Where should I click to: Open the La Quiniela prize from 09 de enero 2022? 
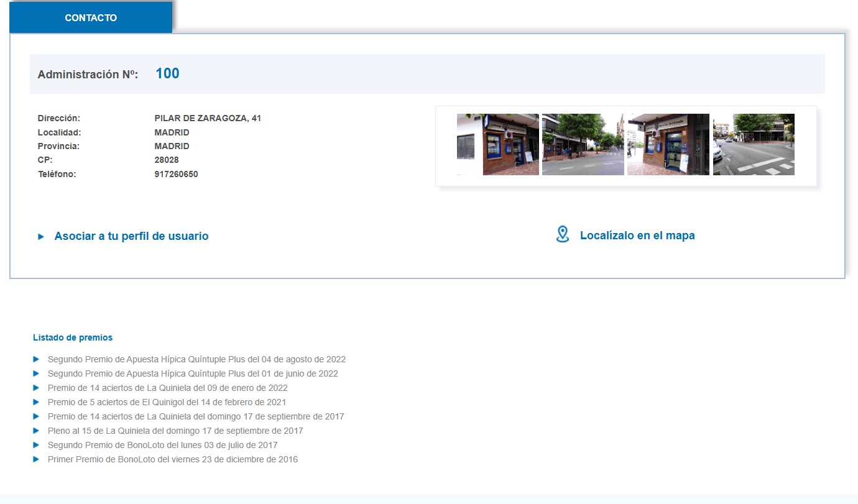(x=167, y=388)
